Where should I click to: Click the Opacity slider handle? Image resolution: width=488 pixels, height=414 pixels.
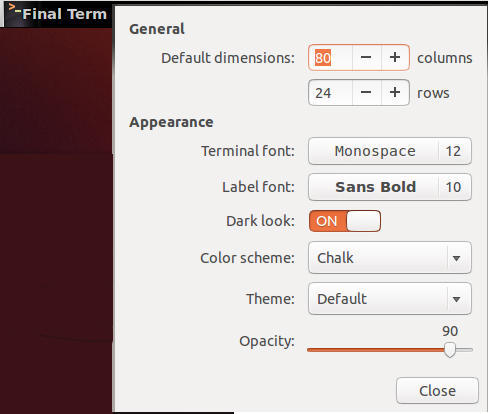(450, 349)
